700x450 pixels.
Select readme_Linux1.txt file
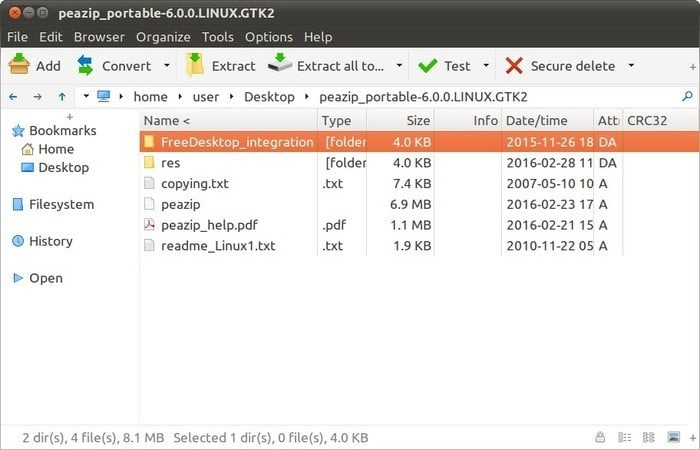(x=218, y=246)
